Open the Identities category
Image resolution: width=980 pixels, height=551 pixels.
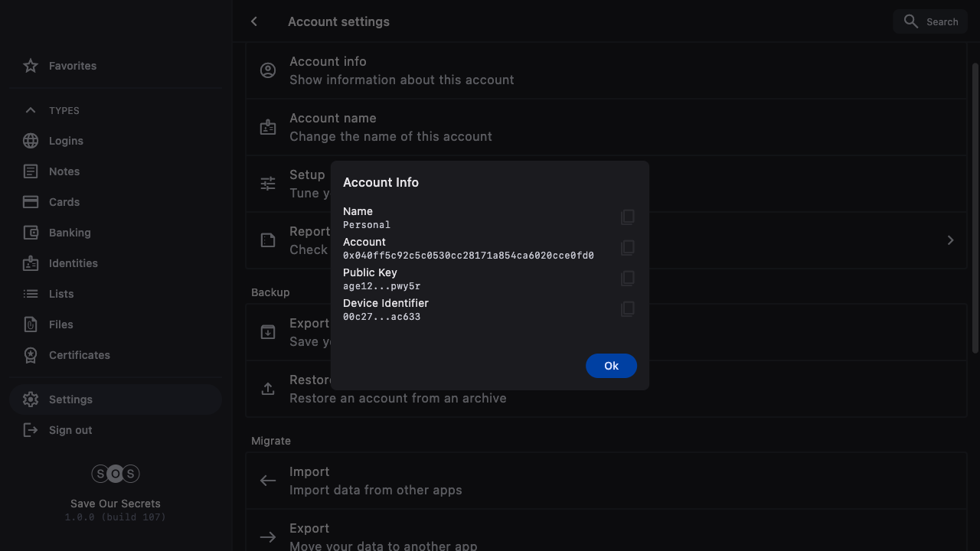73,263
